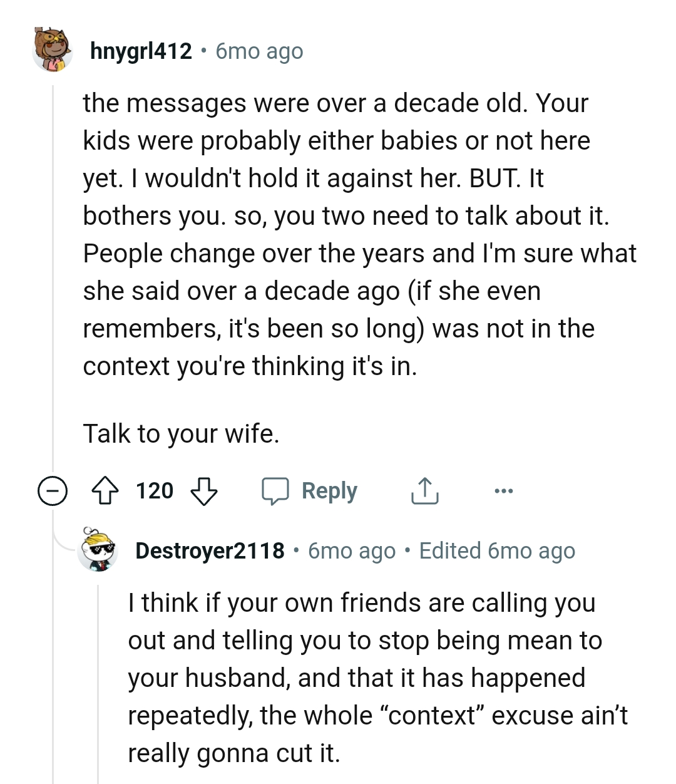Click the Reply text label
Screen dimensions: 676x784
[329, 491]
